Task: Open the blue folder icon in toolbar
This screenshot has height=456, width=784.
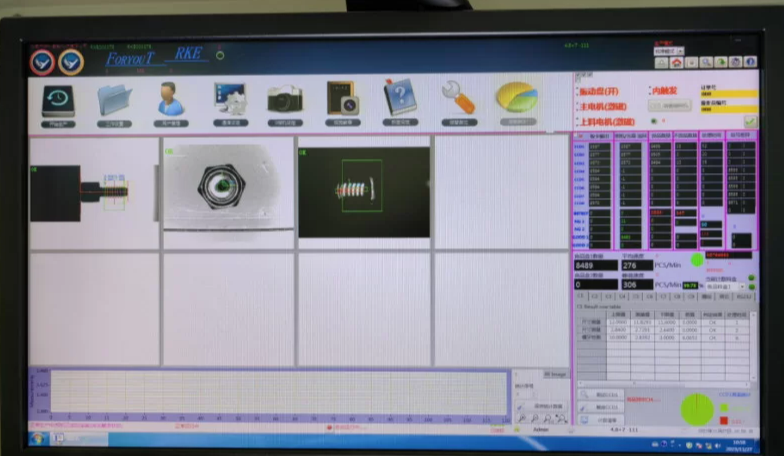Action: pos(114,102)
